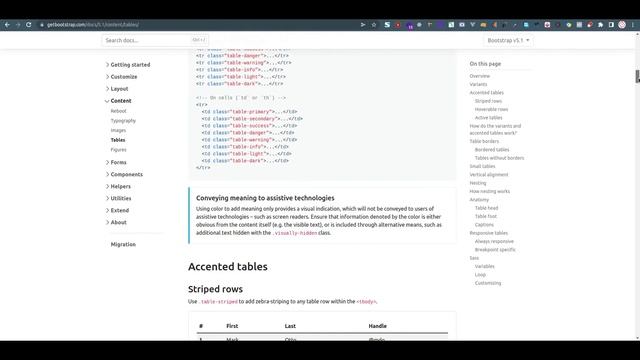Jump to Striped rows in the page outline
Viewport: 640px width, 360px height.
[488, 101]
